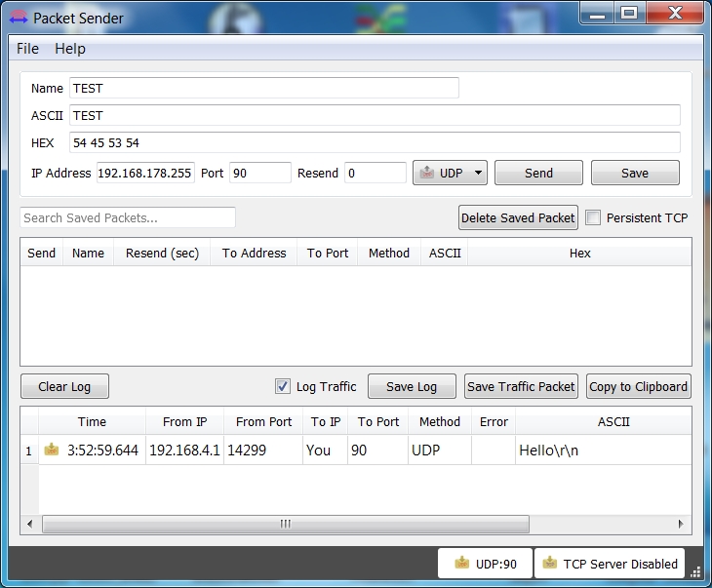The image size is (712, 588).
Task: Click the UDP:90 status bar button
Action: tap(485, 564)
